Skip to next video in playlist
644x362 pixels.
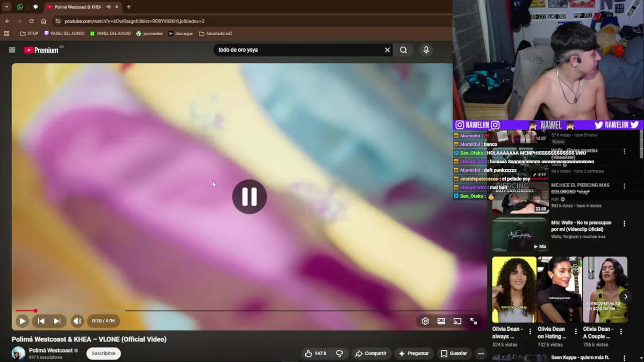[57, 321]
